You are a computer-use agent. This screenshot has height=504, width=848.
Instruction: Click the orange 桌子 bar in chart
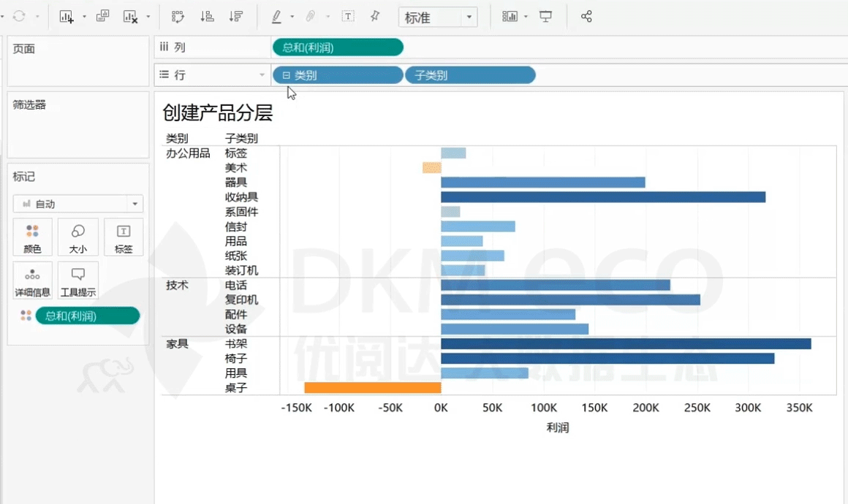click(372, 388)
